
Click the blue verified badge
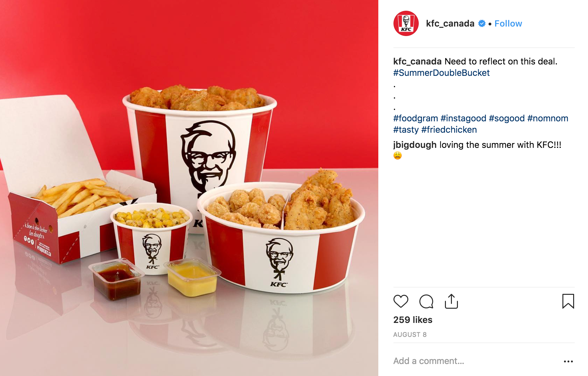[482, 23]
